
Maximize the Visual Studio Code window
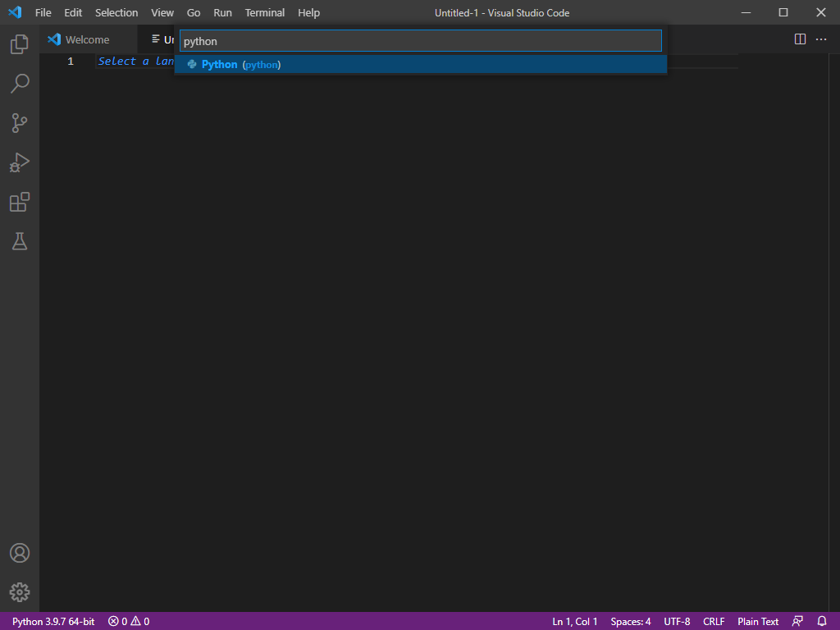tap(783, 12)
